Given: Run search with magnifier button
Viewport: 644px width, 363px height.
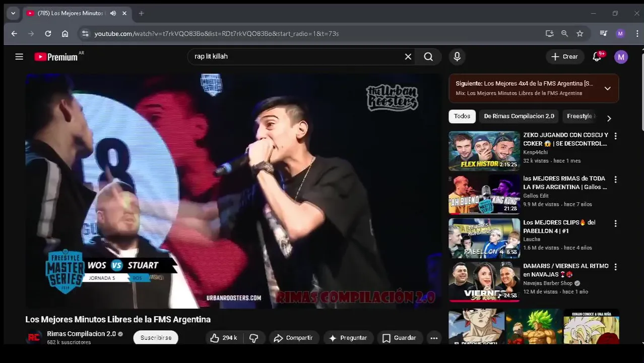Looking at the screenshot, I should tap(428, 57).
